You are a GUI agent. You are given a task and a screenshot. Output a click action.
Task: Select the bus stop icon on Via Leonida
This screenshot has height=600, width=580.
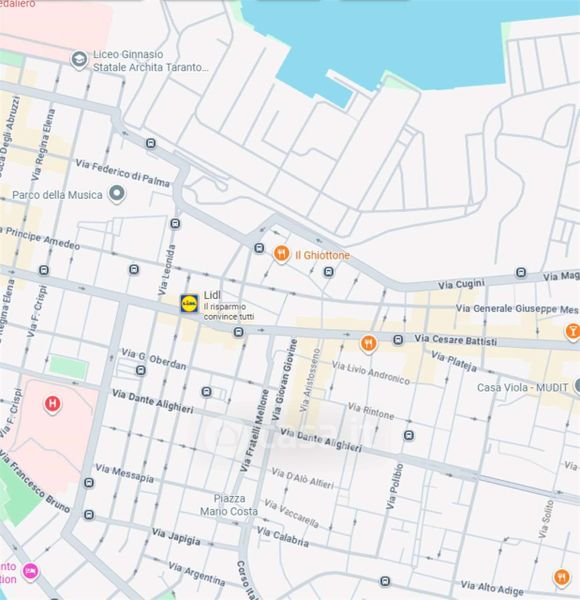pos(175,223)
